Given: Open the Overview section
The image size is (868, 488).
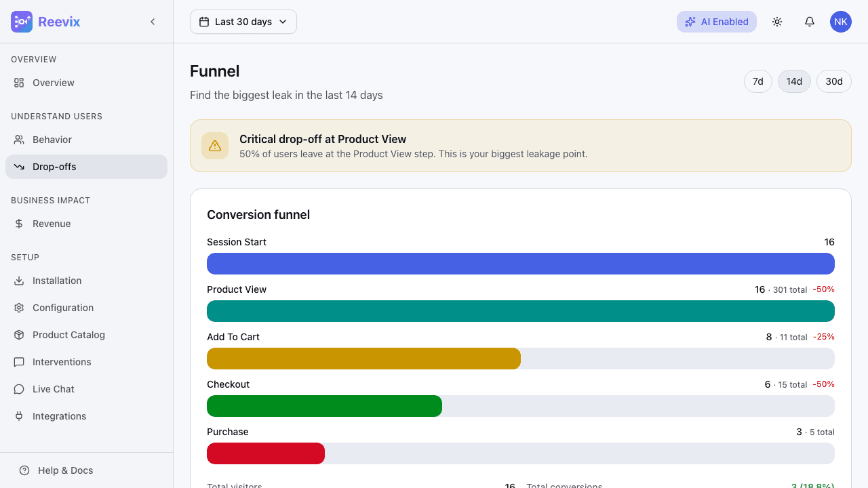Looking at the screenshot, I should (52, 82).
